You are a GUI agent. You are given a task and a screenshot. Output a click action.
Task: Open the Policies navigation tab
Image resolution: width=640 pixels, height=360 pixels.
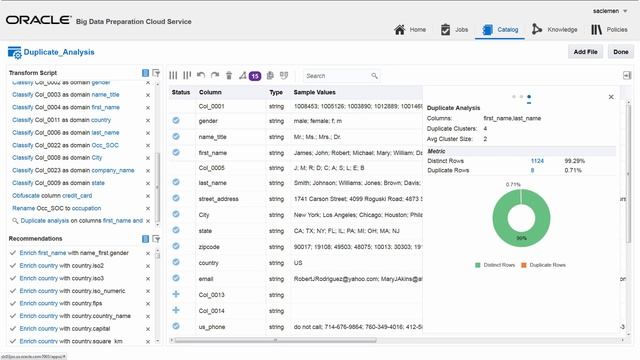pos(609,29)
